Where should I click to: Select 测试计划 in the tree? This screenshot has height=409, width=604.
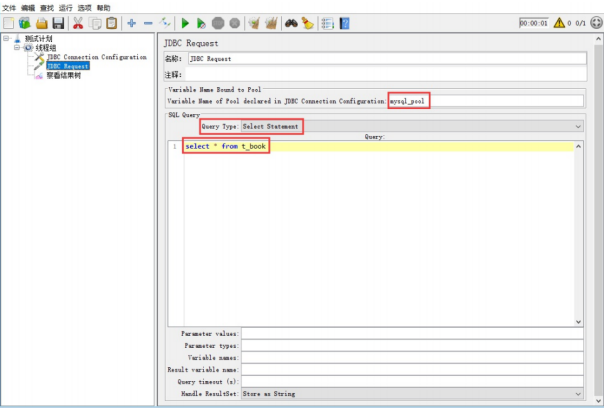click(x=39, y=39)
